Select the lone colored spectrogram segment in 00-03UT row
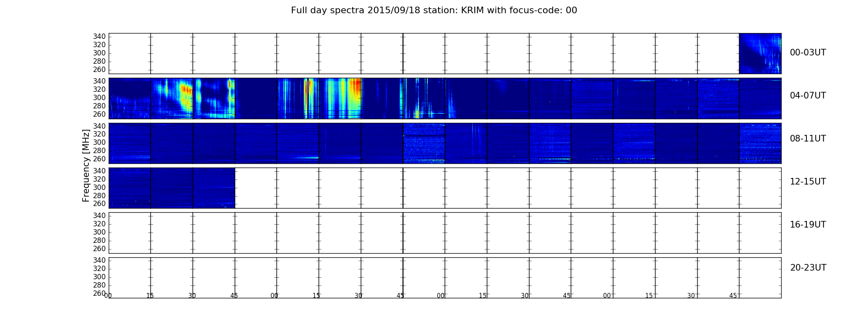This screenshot has width=868, height=331. coord(760,53)
